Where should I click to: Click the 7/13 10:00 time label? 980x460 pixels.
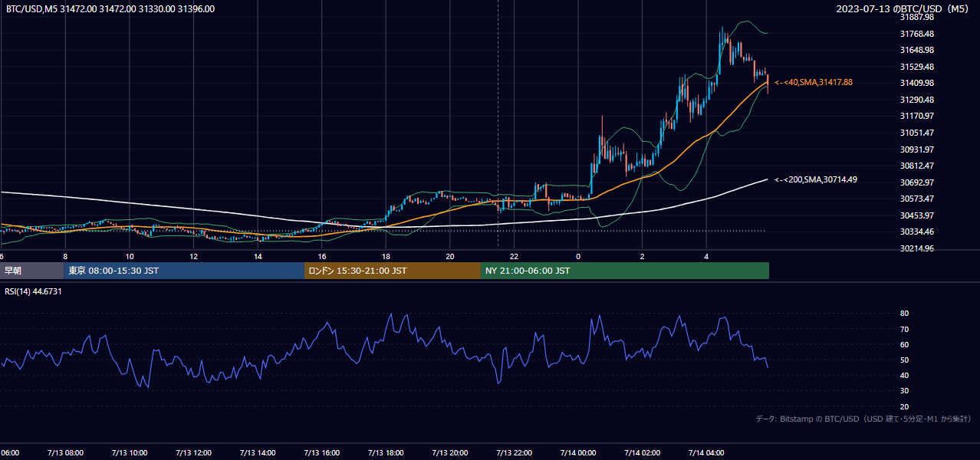click(130, 453)
